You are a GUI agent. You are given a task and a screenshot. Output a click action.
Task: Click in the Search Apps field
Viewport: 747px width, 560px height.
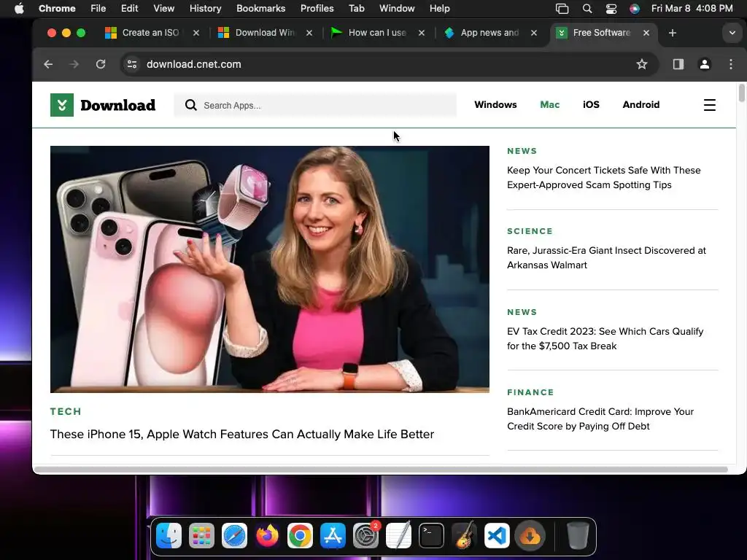315,105
